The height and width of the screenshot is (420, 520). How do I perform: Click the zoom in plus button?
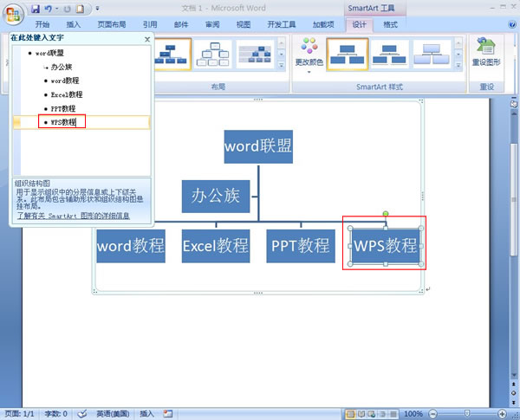click(502, 414)
